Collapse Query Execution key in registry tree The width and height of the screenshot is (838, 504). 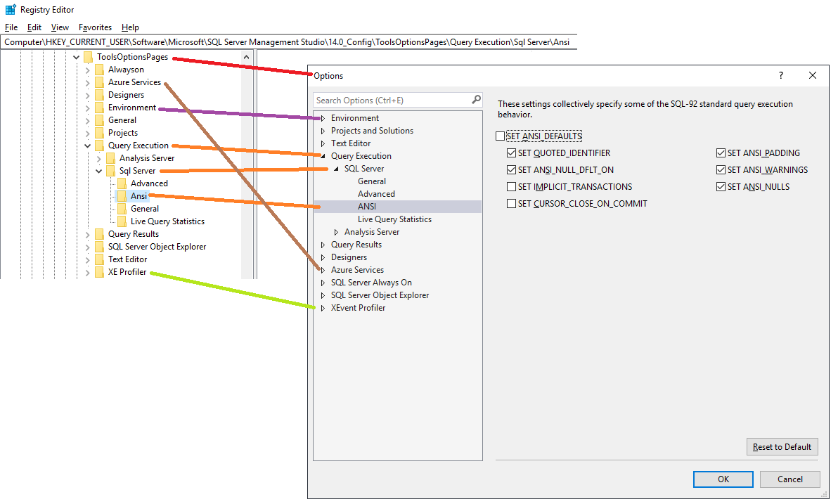(x=88, y=146)
